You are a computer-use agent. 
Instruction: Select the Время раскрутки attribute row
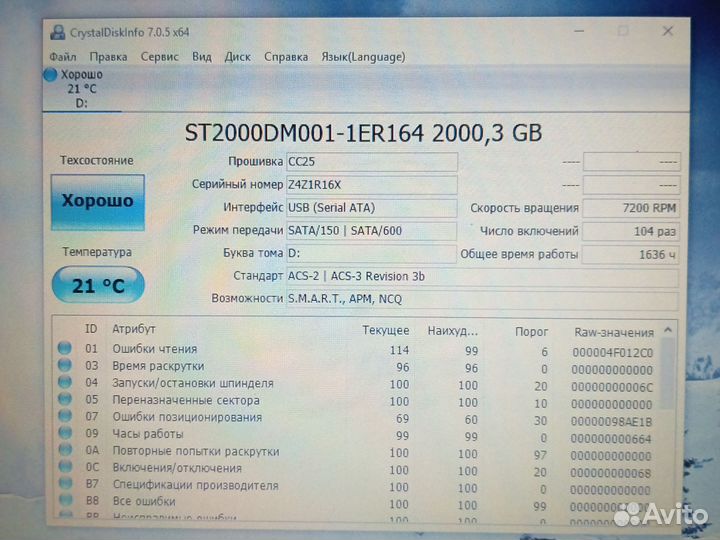pos(358,367)
